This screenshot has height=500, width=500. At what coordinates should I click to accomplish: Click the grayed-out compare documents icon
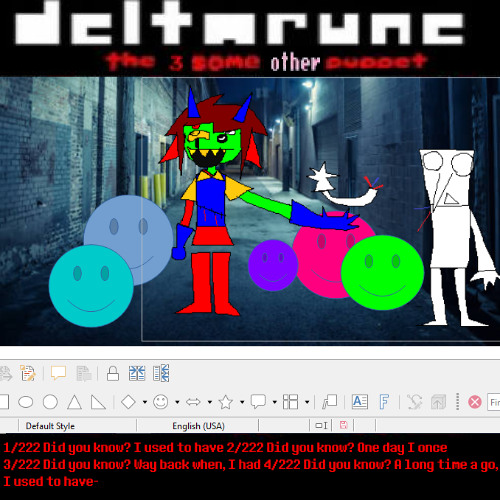coord(83,373)
